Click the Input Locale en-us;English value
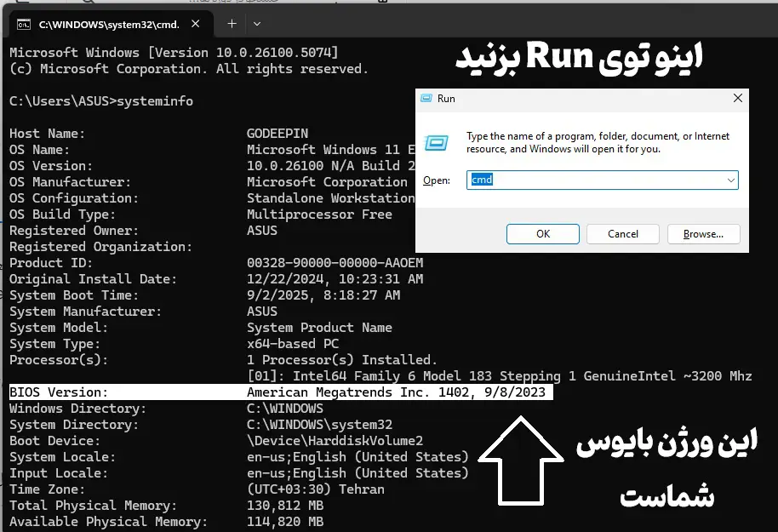Image resolution: width=778 pixels, height=532 pixels. (358, 473)
